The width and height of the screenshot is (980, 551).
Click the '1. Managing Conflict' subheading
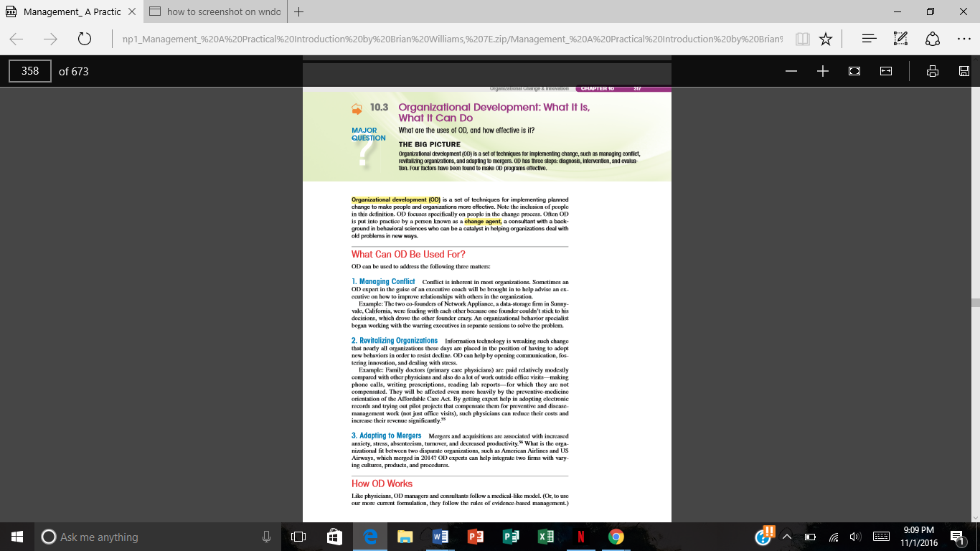tap(383, 282)
